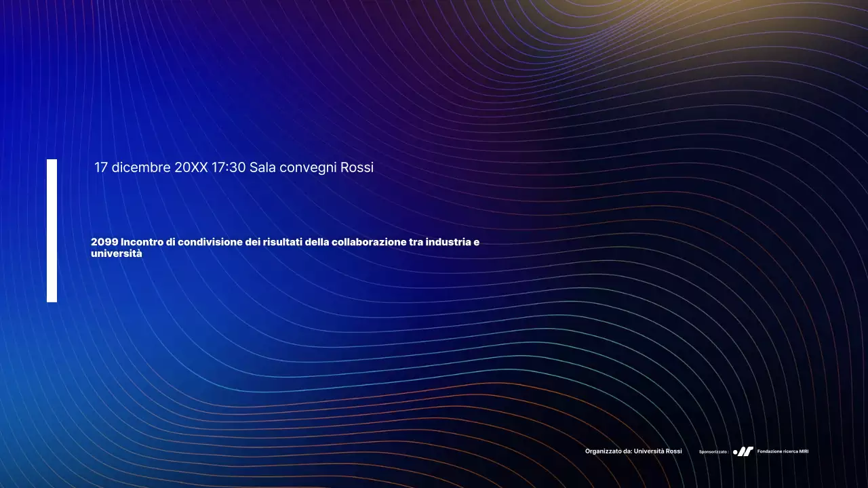Click the sponsor logo icon
Viewport: 868px width, 488px height.
point(743,451)
